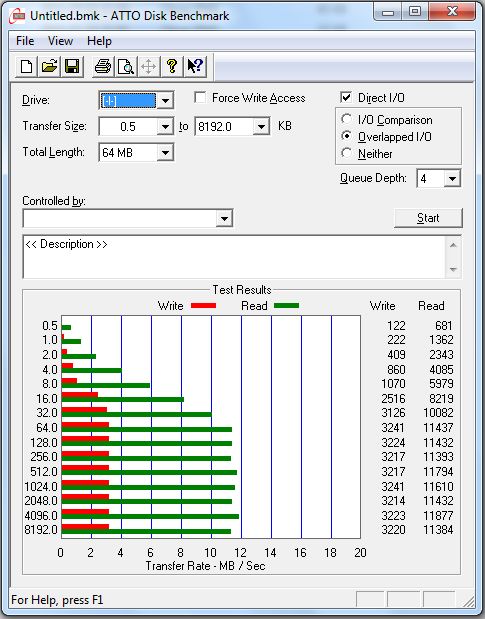Expand the Drive selection dropdown
This screenshot has width=485, height=619.
pos(165,101)
